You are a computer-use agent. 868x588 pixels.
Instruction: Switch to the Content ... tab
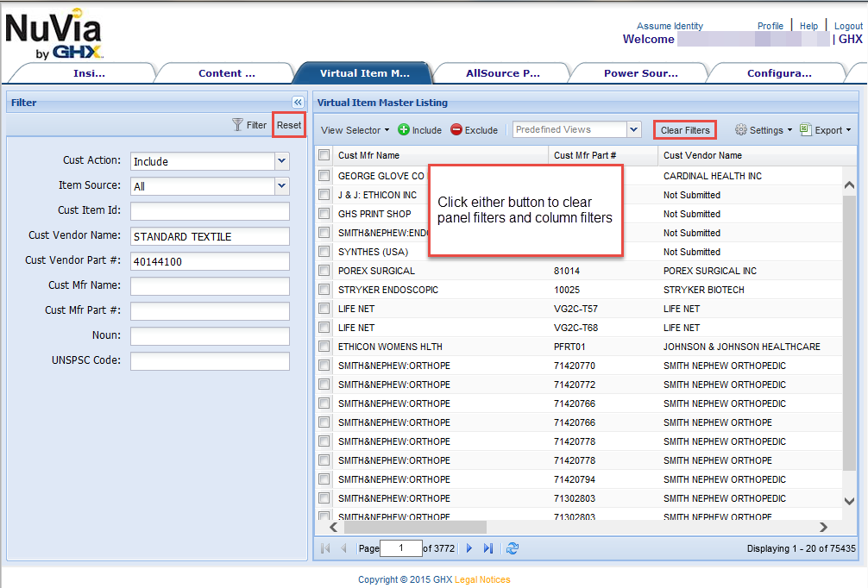[x=226, y=73]
